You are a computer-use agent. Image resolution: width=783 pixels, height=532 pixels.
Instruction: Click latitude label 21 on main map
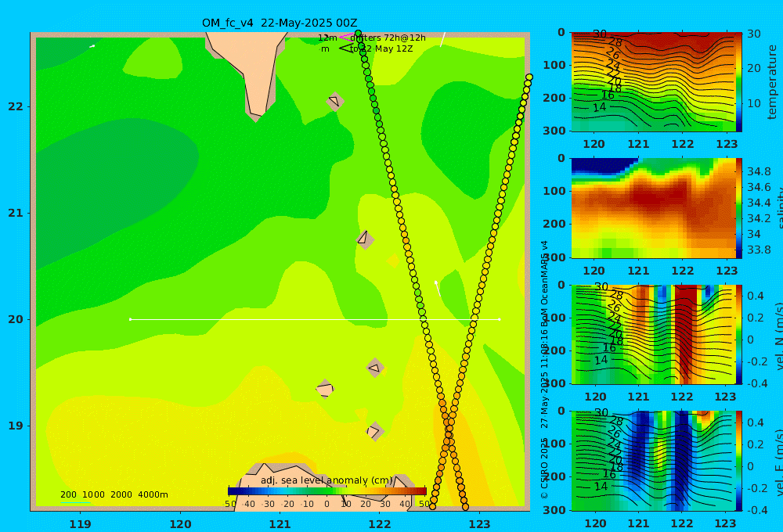click(16, 213)
